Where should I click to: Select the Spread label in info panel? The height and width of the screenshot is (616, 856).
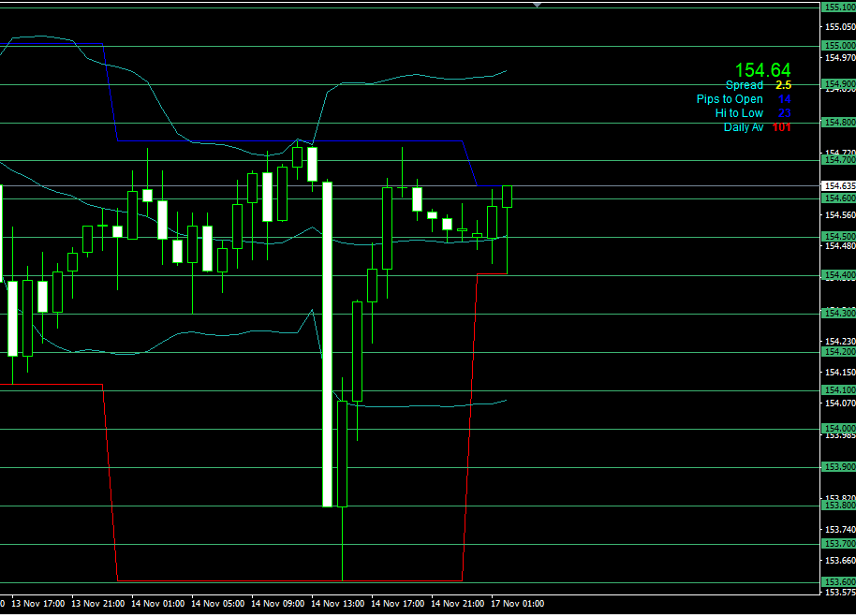[745, 85]
